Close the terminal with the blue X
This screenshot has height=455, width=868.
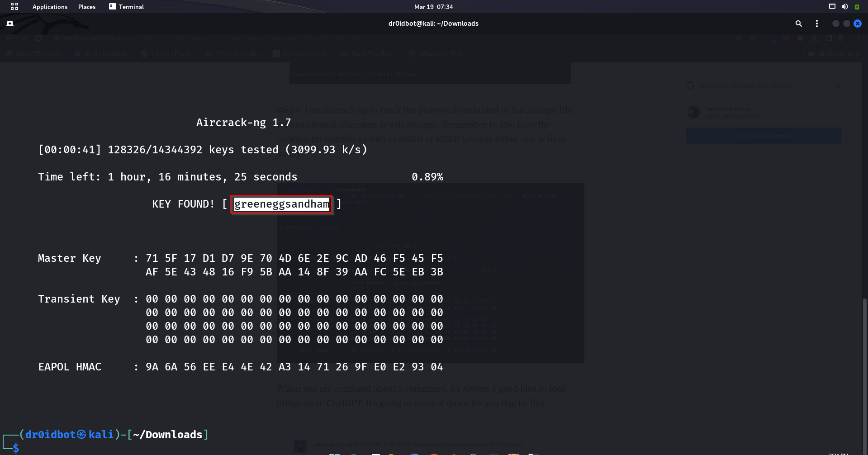858,24
